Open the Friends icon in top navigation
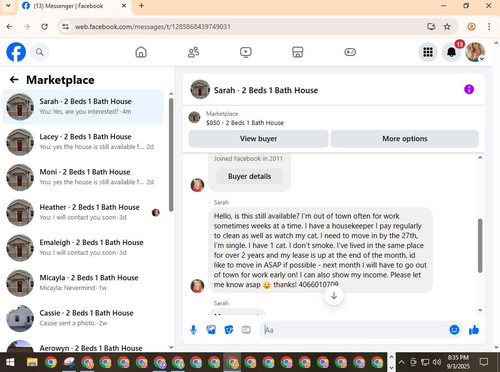 coord(193,52)
